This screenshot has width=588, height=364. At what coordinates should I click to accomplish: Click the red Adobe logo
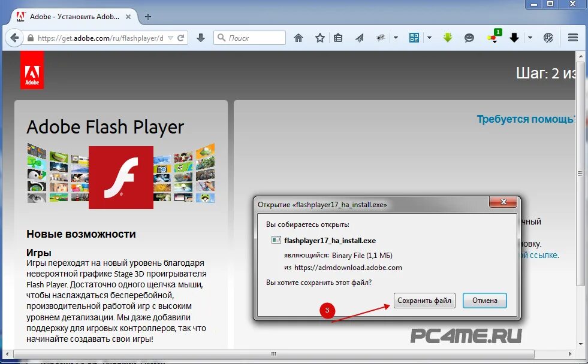pyautogui.click(x=32, y=71)
